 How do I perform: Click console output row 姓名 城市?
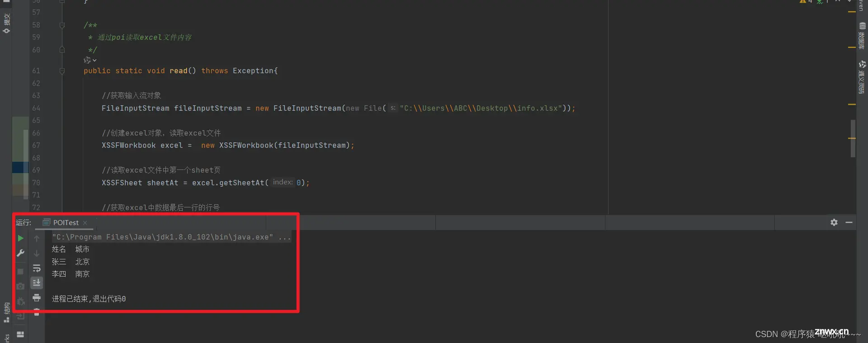(x=71, y=249)
